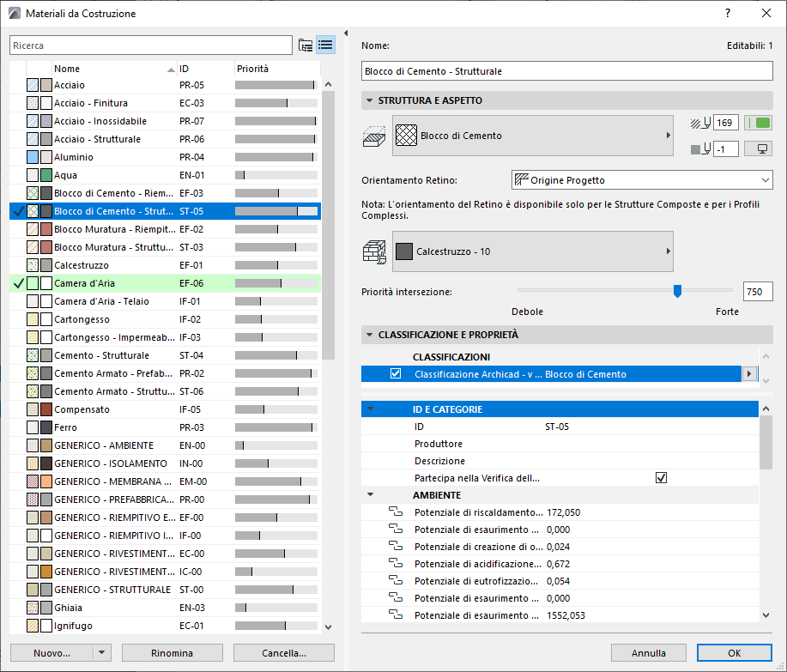787x672 pixels.
Task: Toggle Partecipa nella Verifica checkbox
Action: [x=661, y=478]
